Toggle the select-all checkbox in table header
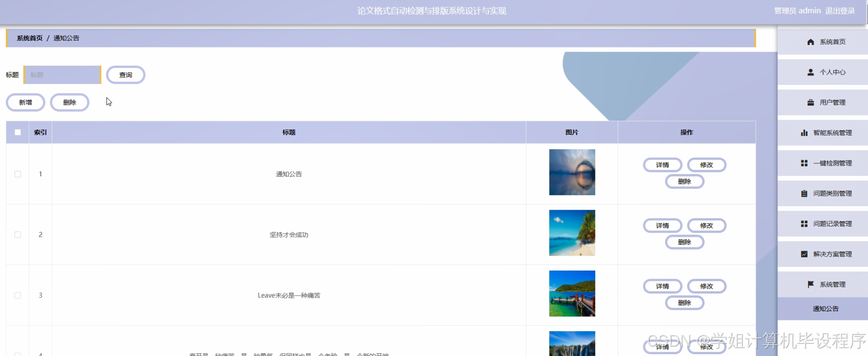Image resolution: width=868 pixels, height=356 pixels. [x=18, y=132]
